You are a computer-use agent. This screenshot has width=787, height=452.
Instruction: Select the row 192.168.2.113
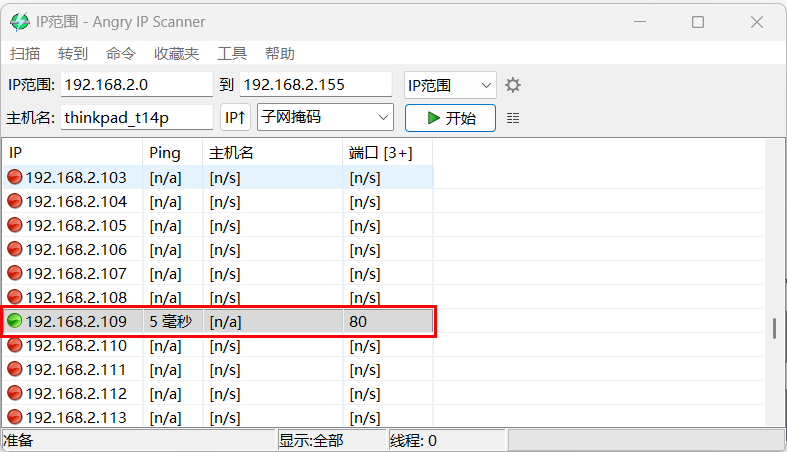(218, 417)
